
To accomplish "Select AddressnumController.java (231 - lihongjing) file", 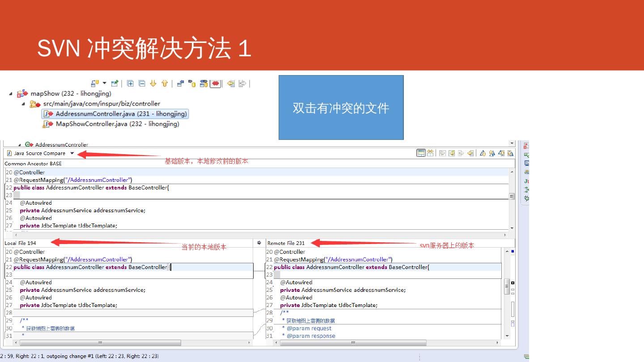I will pyautogui.click(x=121, y=114).
